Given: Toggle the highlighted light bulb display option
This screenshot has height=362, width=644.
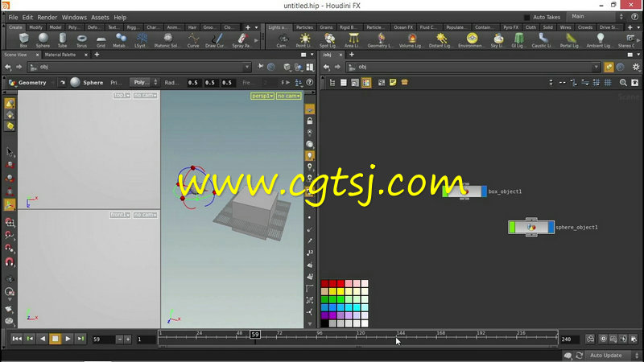Looking at the screenshot, I should tap(310, 155).
